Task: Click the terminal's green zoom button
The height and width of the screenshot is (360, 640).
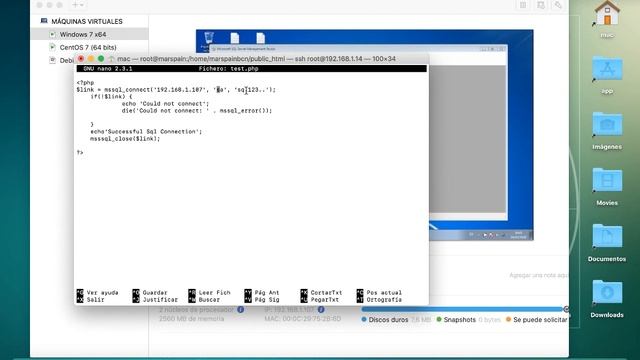Action: click(101, 59)
